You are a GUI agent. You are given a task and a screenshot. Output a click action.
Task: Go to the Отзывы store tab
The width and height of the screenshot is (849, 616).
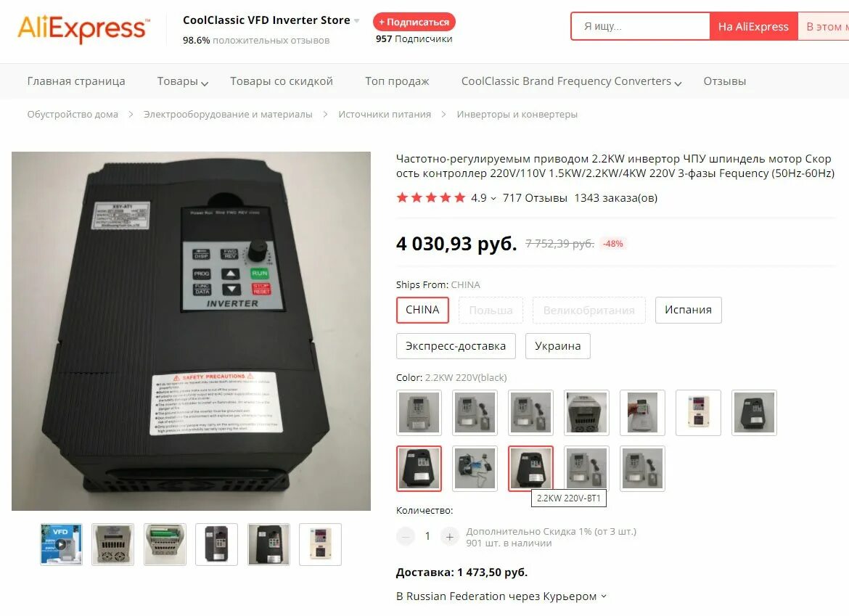(724, 81)
